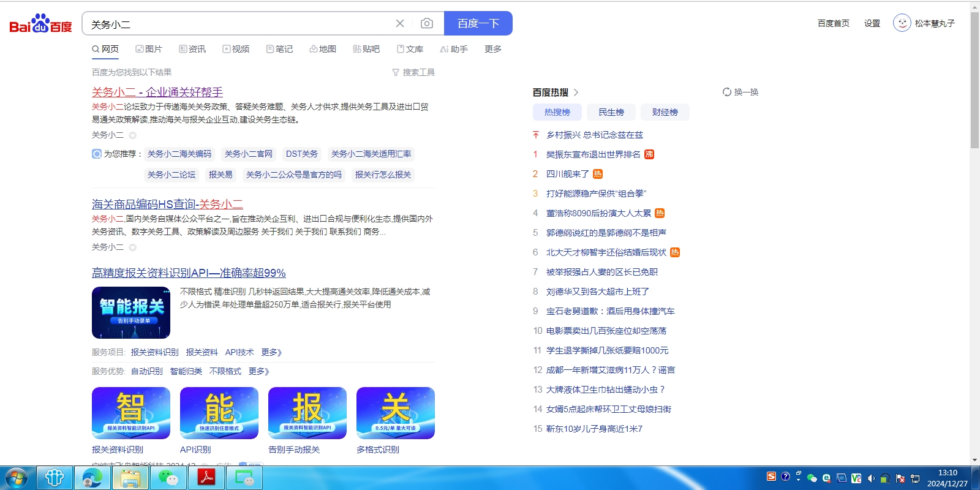Switch to the 贴吧 search tab
Viewport: 980px width, 490px height.
pos(366,49)
